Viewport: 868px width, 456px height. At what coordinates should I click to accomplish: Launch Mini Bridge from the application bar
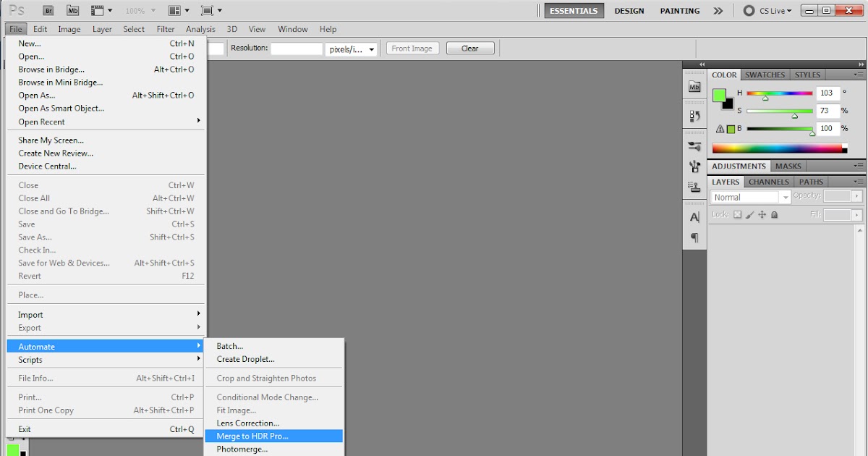(72, 11)
